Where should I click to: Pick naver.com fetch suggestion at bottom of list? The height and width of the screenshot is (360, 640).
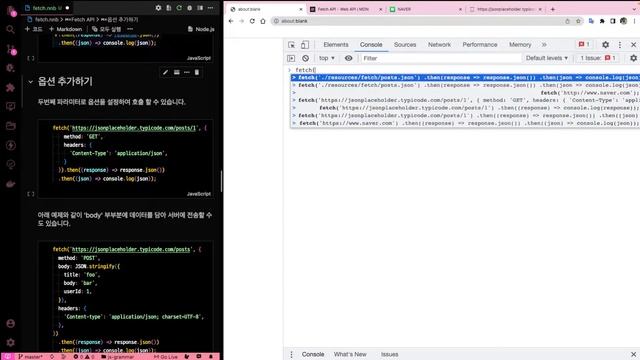pyautogui.click(x=465, y=123)
